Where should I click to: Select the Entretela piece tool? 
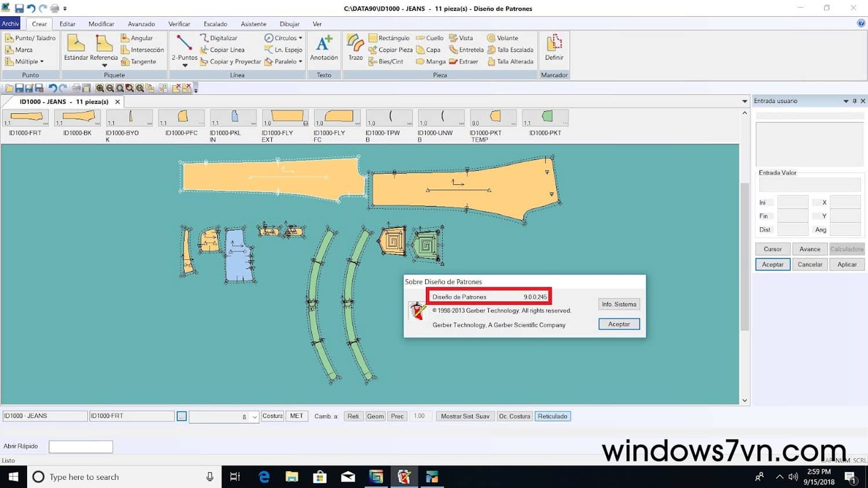pyautogui.click(x=466, y=50)
